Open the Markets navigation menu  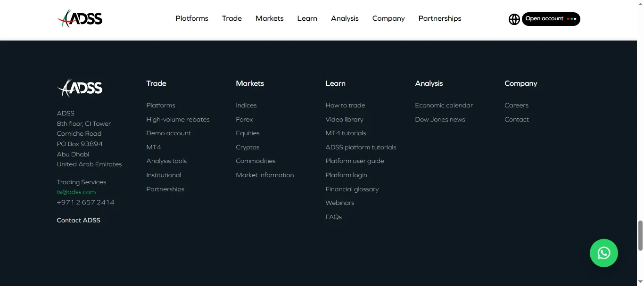270,18
